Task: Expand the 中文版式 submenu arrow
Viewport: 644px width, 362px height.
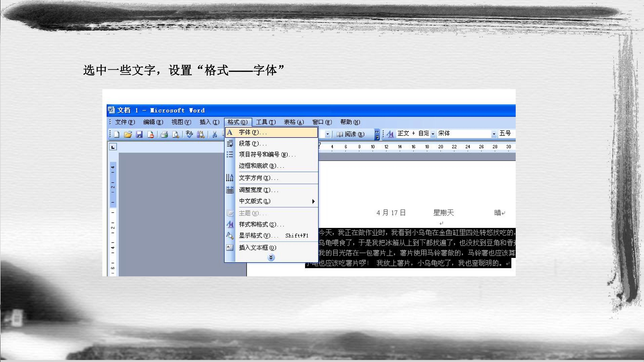Action: (313, 201)
